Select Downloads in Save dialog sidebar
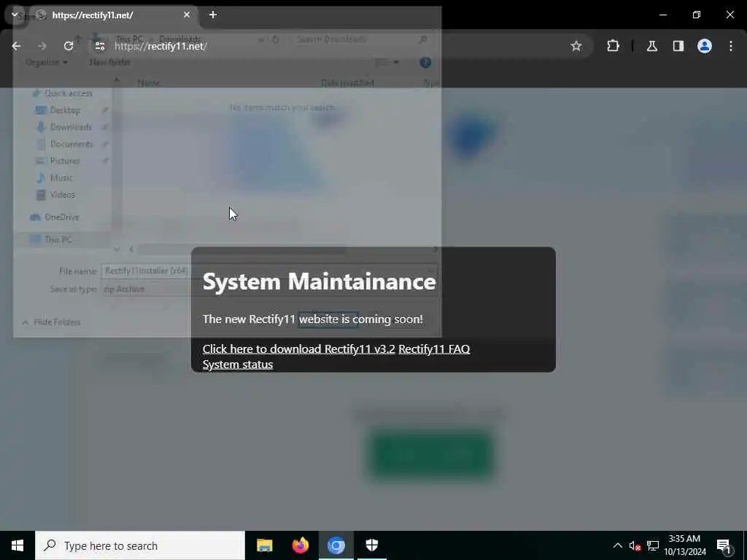The height and width of the screenshot is (560, 747). pos(71,127)
